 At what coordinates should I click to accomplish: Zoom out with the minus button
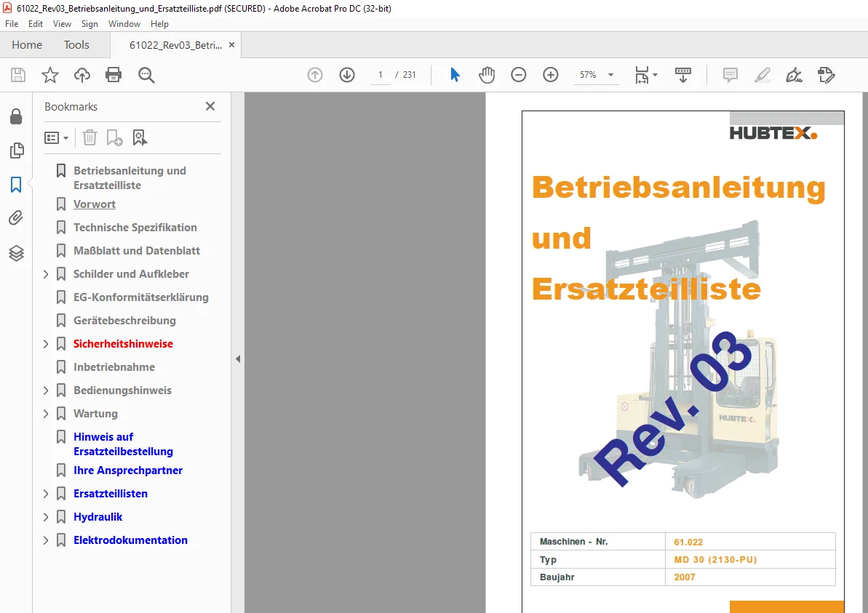click(x=519, y=75)
